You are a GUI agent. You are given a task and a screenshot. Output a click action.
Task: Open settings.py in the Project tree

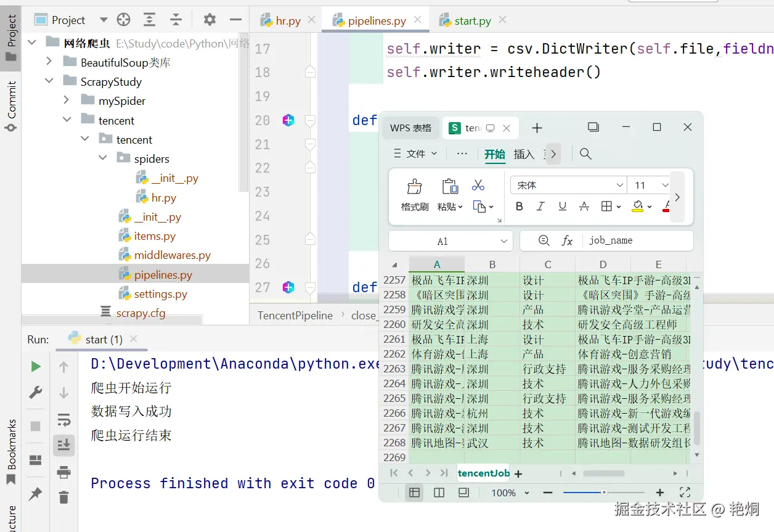coord(160,294)
